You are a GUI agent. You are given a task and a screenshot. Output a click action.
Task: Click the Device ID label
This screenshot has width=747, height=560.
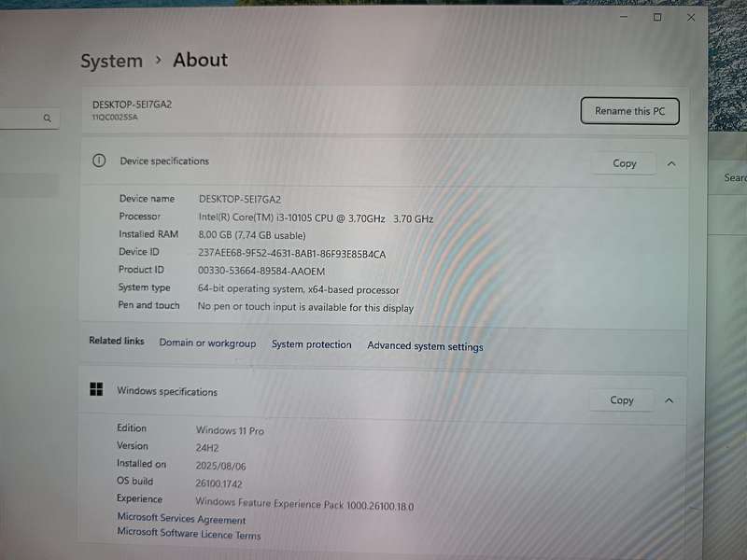click(138, 251)
